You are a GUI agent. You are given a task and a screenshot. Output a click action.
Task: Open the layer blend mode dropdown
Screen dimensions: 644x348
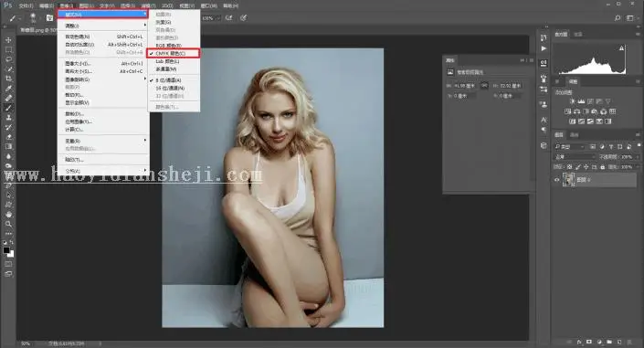pos(575,156)
